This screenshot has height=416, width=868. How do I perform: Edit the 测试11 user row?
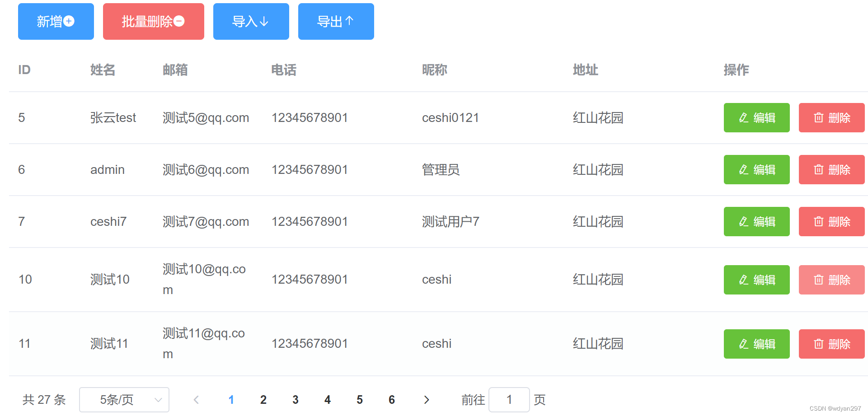pos(757,344)
